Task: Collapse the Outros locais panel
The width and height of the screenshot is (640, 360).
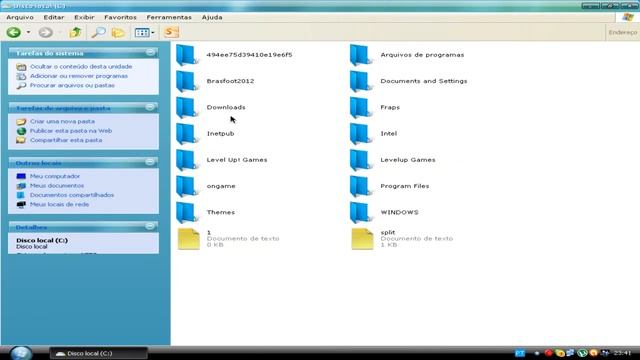Action: point(150,162)
